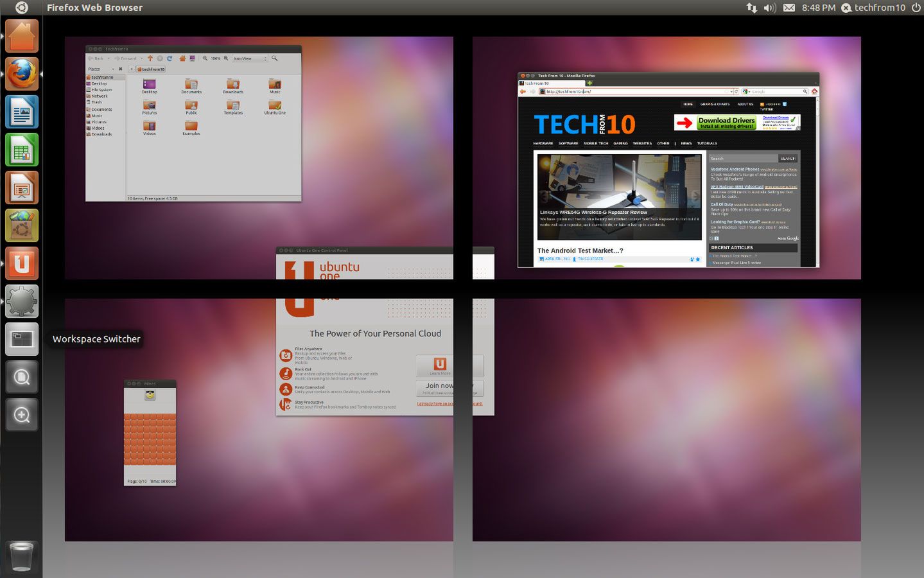This screenshot has width=924, height=578.
Task: Click the Workspace Switcher launcher icon
Action: (22, 339)
